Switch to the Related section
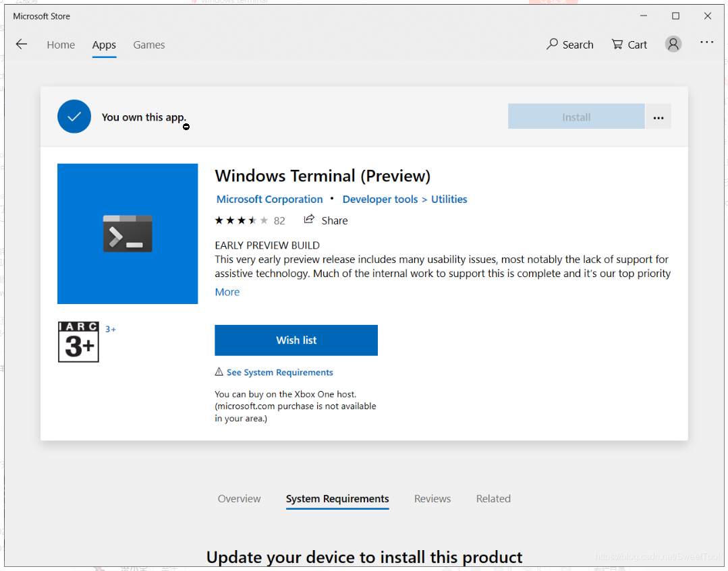 click(493, 498)
